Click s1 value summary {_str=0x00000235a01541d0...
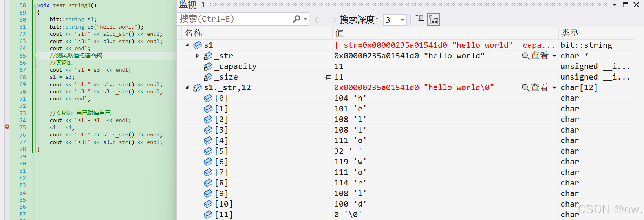Screen dimensions: 644x220 click(391, 45)
